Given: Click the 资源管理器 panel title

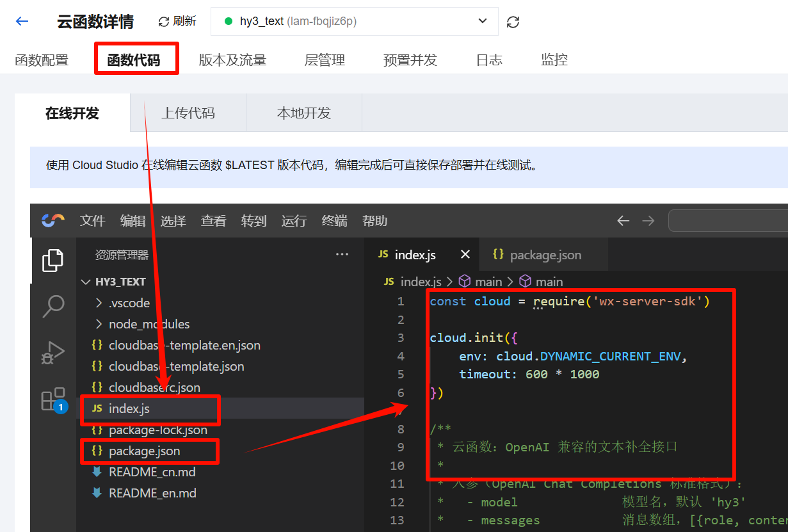Looking at the screenshot, I should pyautogui.click(x=122, y=255).
